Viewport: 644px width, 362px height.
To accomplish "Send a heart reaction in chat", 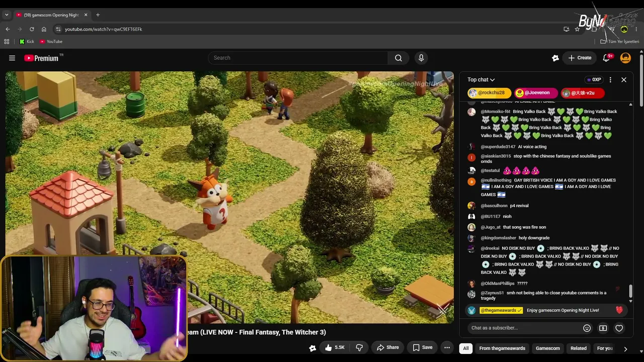I will tap(619, 328).
